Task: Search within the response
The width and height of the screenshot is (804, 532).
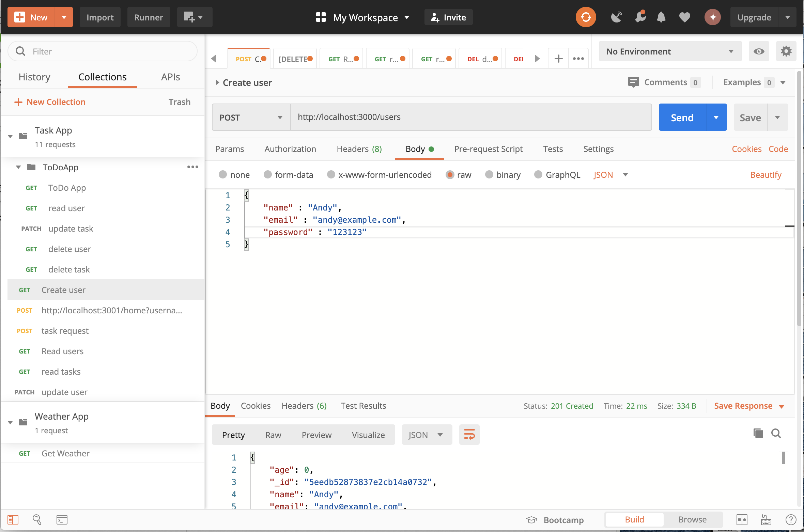Action: [776, 434]
